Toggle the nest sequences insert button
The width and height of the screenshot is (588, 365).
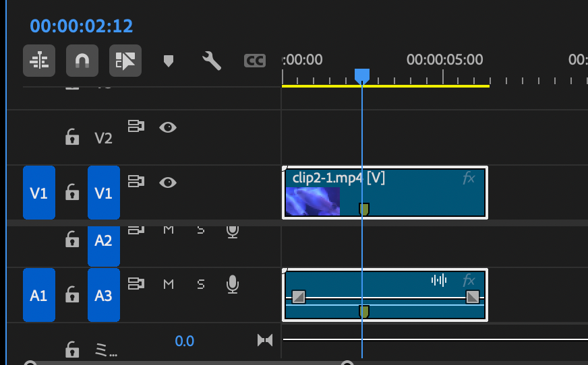[x=39, y=61]
